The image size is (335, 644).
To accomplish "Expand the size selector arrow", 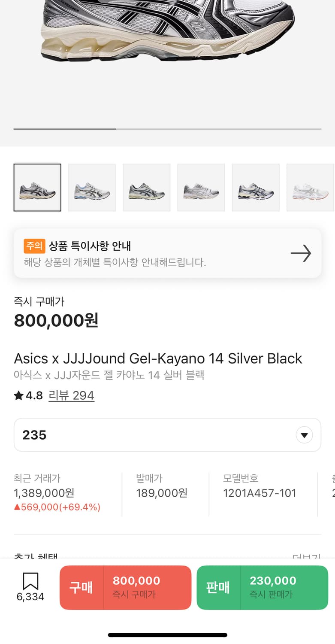I will pos(304,435).
